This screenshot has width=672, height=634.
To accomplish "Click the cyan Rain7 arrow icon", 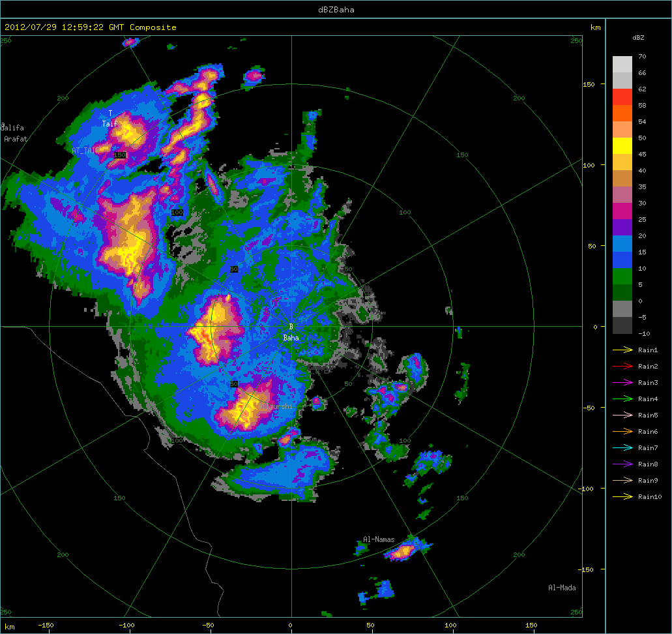I will (x=622, y=448).
